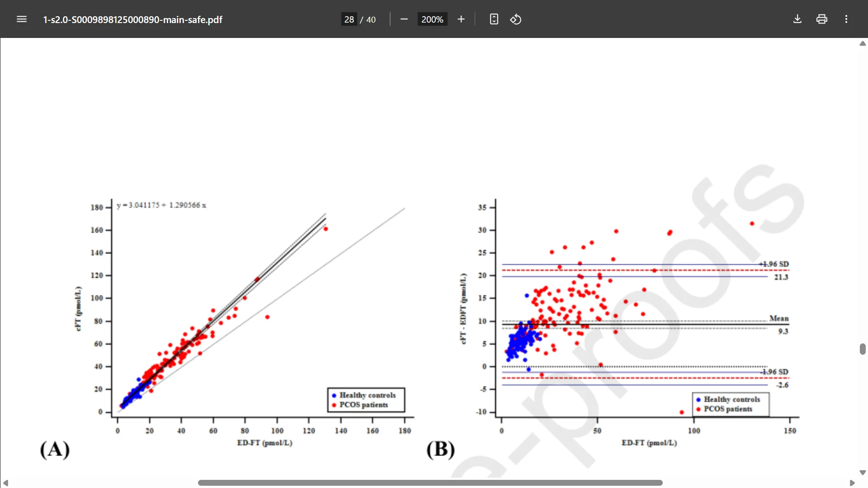
Task: Click the horizontal scrollbar thumb
Action: tap(430, 483)
